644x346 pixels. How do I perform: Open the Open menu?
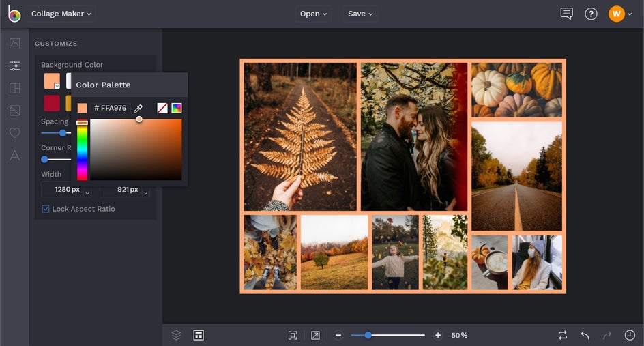click(x=313, y=14)
